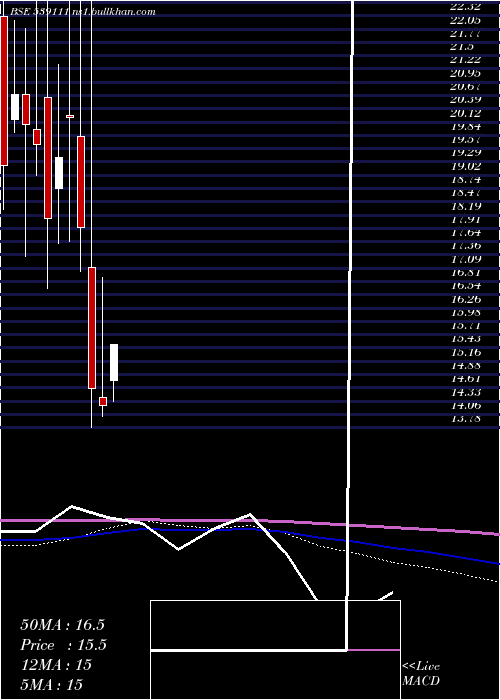
Task: Click the 15.98 price axis label
Action: click(x=466, y=312)
